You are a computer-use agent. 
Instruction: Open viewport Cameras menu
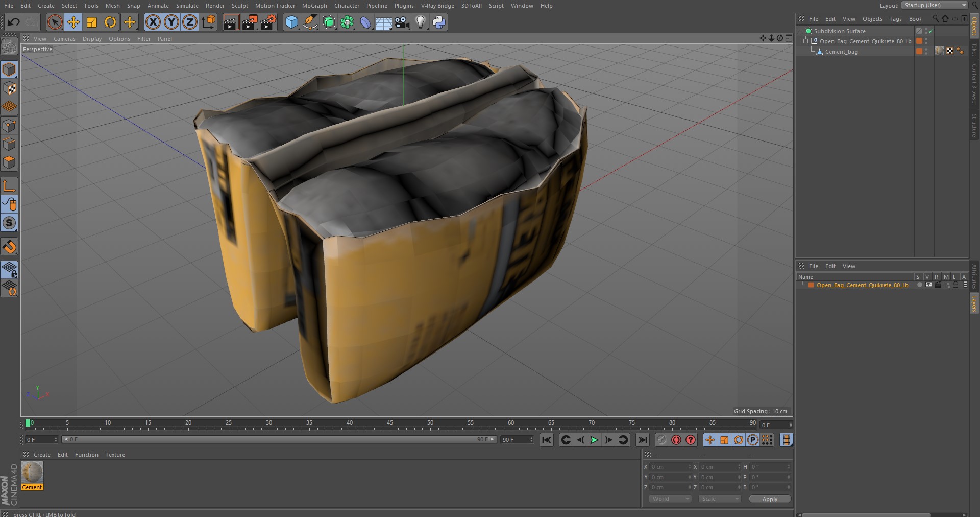(x=64, y=39)
